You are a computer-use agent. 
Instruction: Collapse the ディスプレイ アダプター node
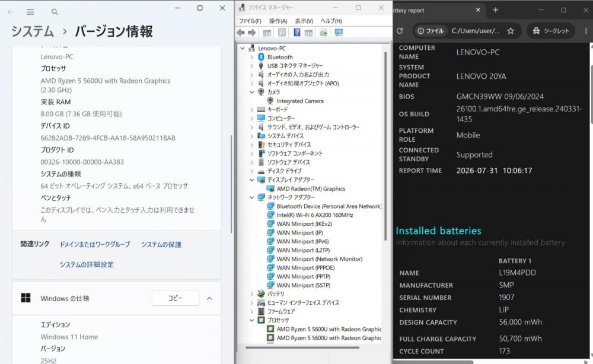(x=252, y=180)
